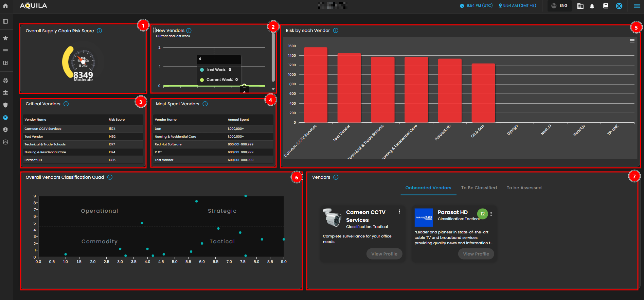Screen dimensions: 644x300
Task: Click info icon next to Risk by each Vendor
Action: pos(336,31)
